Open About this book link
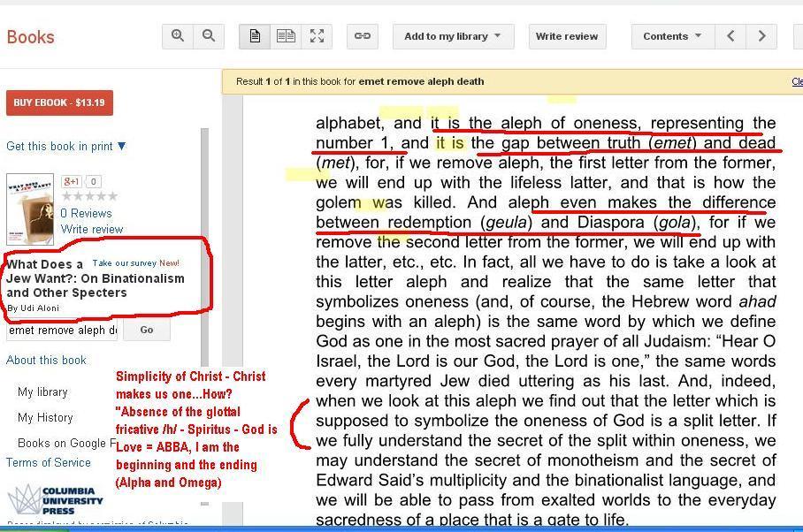803x532 pixels. point(46,361)
